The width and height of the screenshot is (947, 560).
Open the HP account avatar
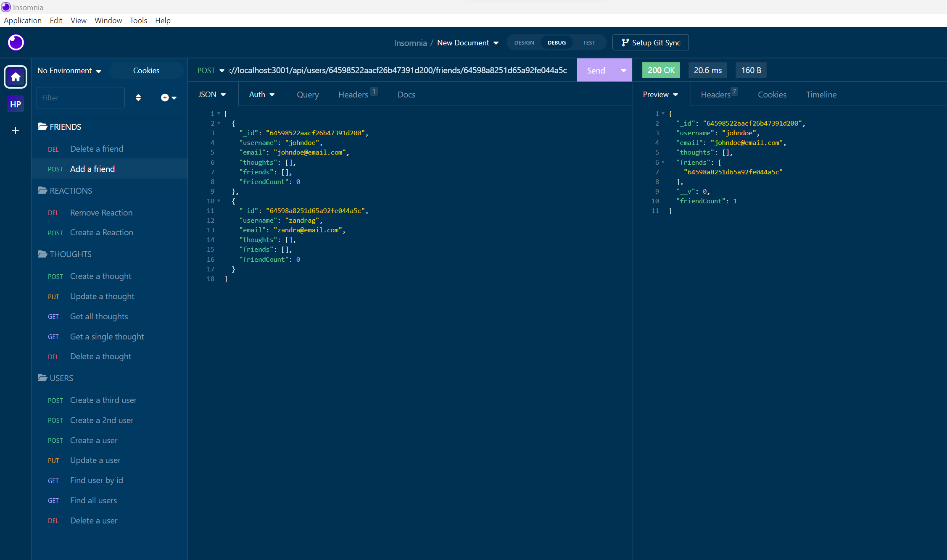tap(15, 104)
